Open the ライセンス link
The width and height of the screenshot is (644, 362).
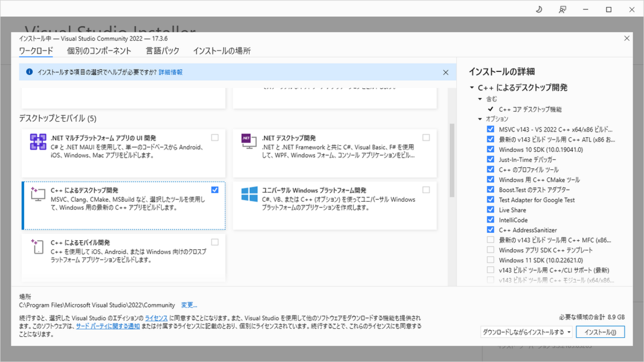coord(156,317)
